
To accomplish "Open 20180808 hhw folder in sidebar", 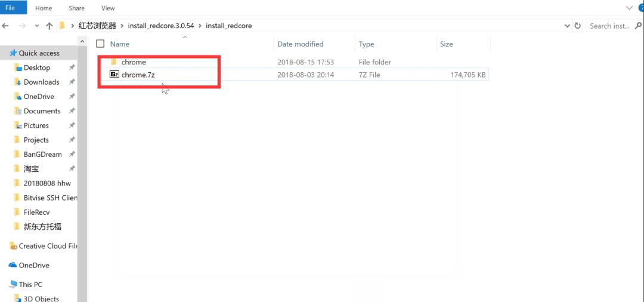I will pyautogui.click(x=47, y=183).
